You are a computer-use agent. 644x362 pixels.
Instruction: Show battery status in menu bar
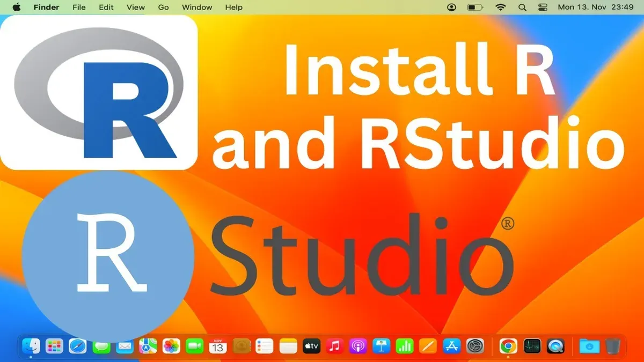[x=475, y=8]
